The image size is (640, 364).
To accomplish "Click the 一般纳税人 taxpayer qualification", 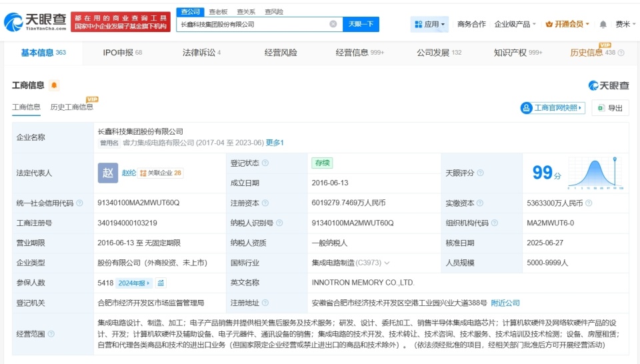I will (329, 243).
